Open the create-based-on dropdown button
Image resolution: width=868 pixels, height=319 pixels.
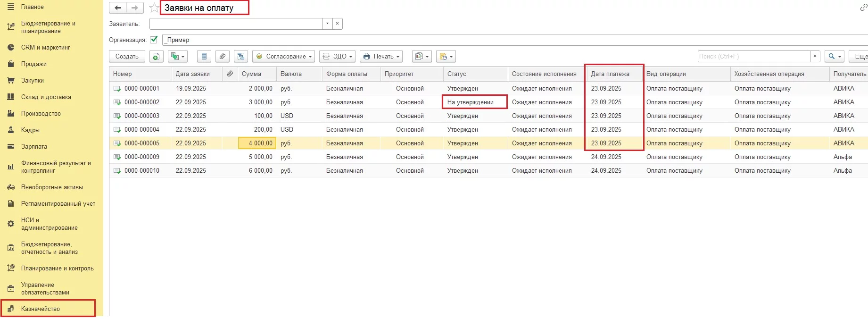(178, 56)
